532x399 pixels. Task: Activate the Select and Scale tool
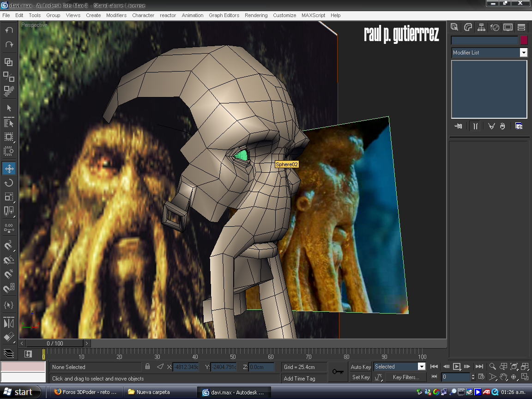point(8,197)
